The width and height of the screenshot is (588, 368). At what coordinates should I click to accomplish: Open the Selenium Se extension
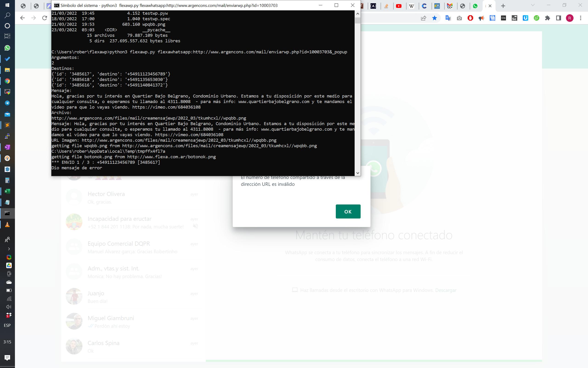coord(514,18)
